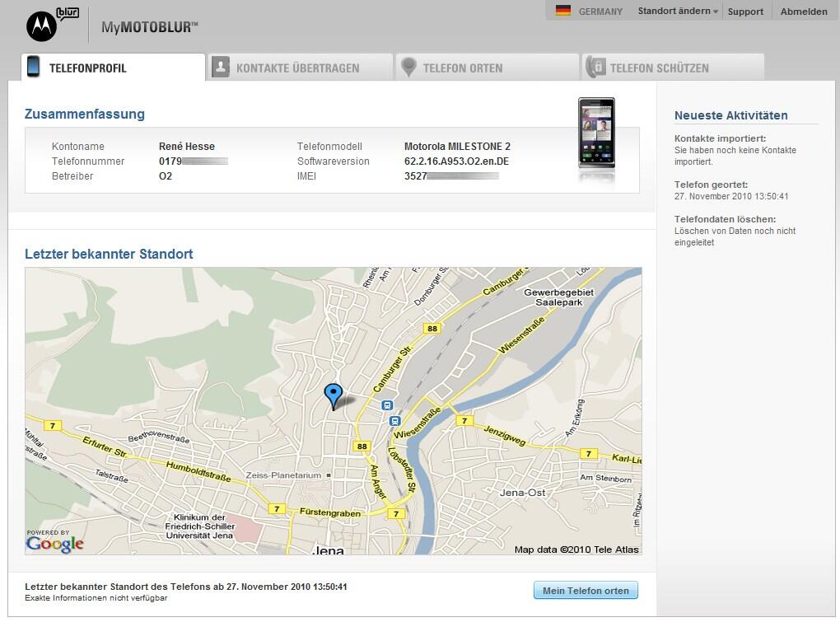Click software version 62.2.16.A953.O2.en.DE
The height and width of the screenshot is (622, 840).
(x=456, y=161)
